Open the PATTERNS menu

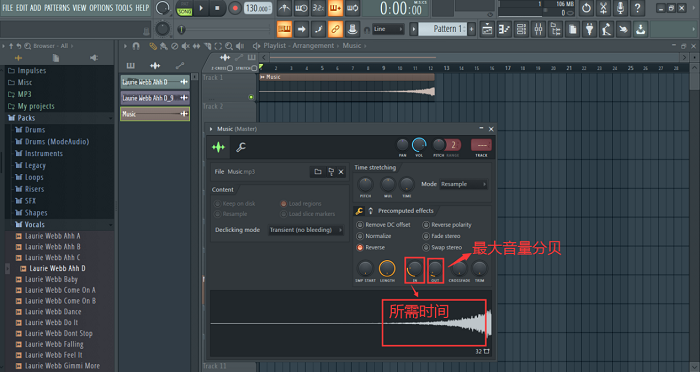coord(57,8)
